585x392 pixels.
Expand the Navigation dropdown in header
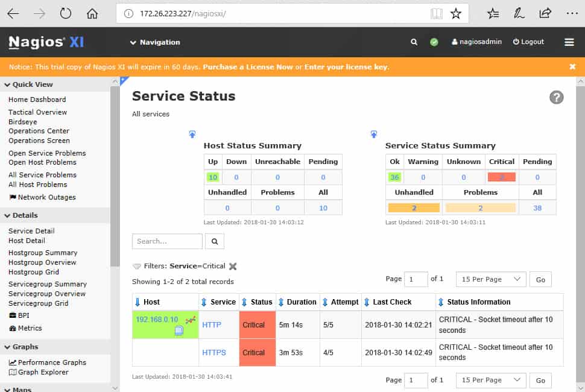pyautogui.click(x=155, y=42)
